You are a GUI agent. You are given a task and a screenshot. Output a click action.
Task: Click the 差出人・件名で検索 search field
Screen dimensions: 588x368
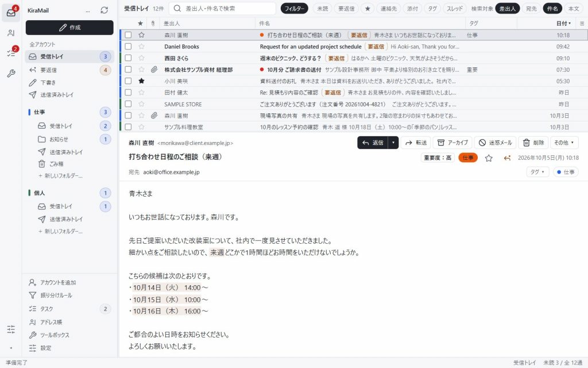point(222,8)
